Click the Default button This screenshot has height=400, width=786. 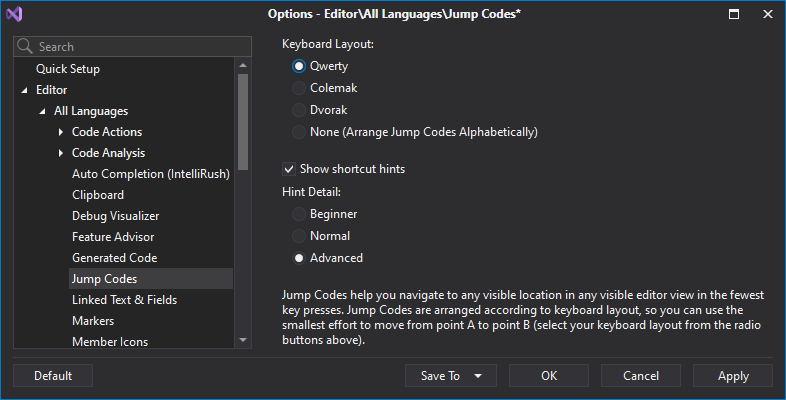click(53, 376)
